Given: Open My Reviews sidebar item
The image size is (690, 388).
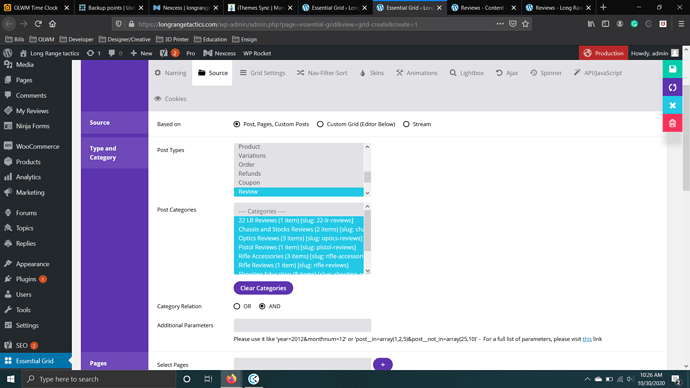Looking at the screenshot, I should coord(32,111).
